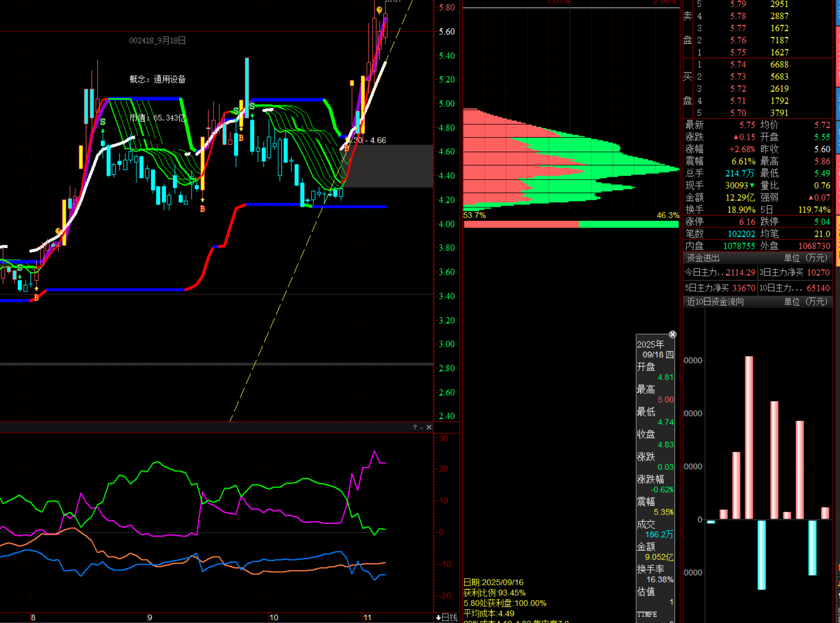Minimize the indicator sub-chart panel

click(x=422, y=427)
